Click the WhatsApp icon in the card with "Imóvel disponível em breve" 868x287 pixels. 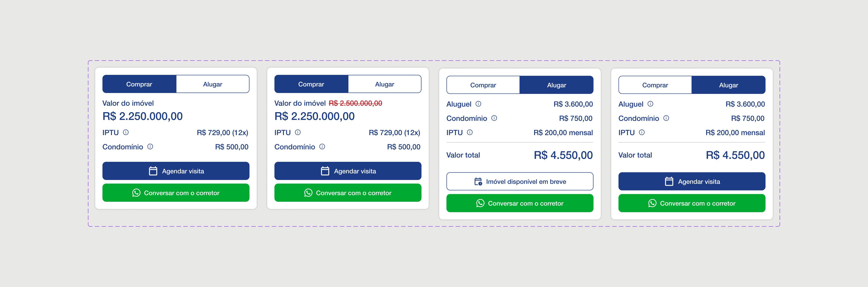point(480,203)
